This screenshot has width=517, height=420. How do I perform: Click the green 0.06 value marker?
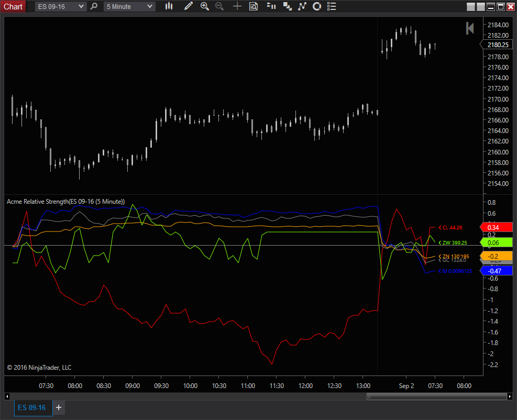pos(496,242)
